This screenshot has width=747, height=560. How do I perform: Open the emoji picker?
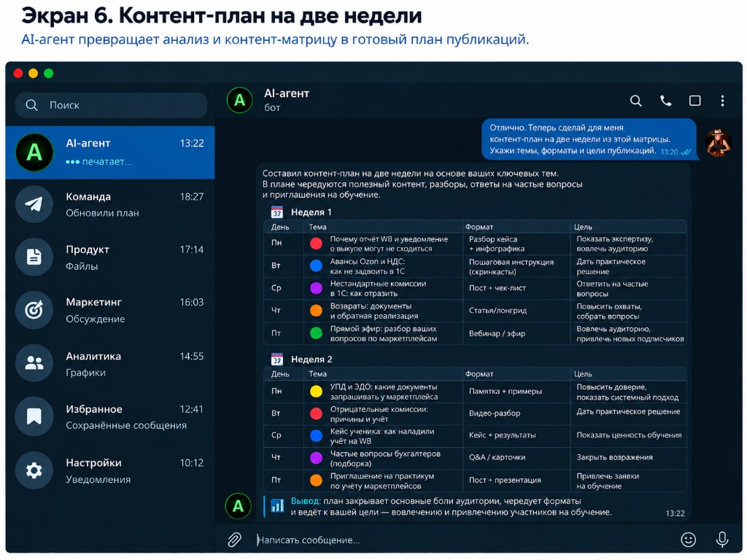point(688,539)
